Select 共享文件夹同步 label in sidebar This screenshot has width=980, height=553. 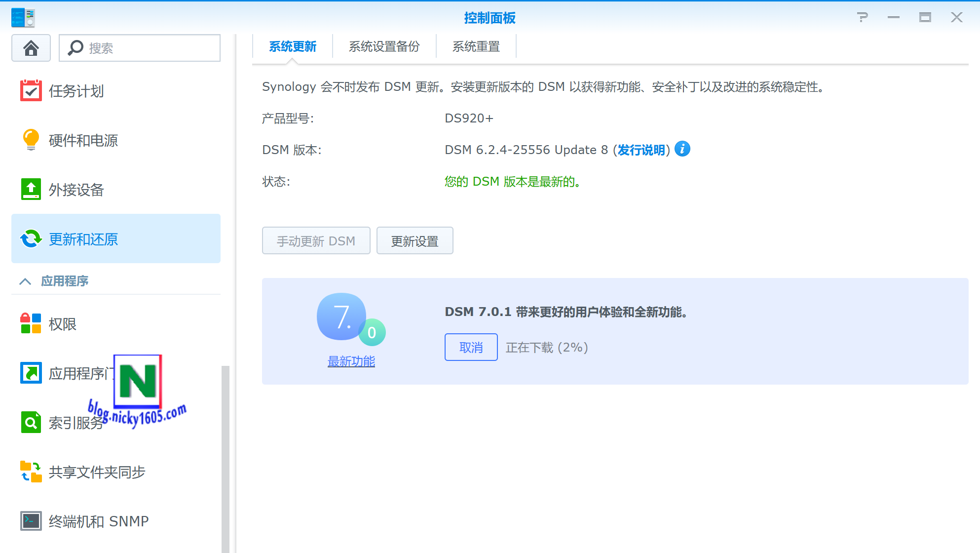tap(97, 472)
